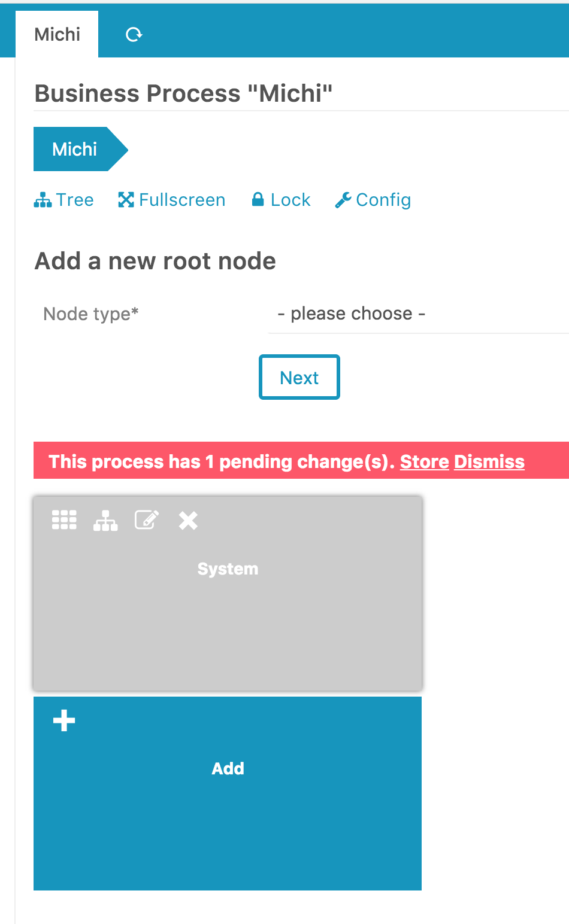Refresh the Michi process using the reload icon
Image resolution: width=569 pixels, height=924 pixels.
[x=134, y=34]
